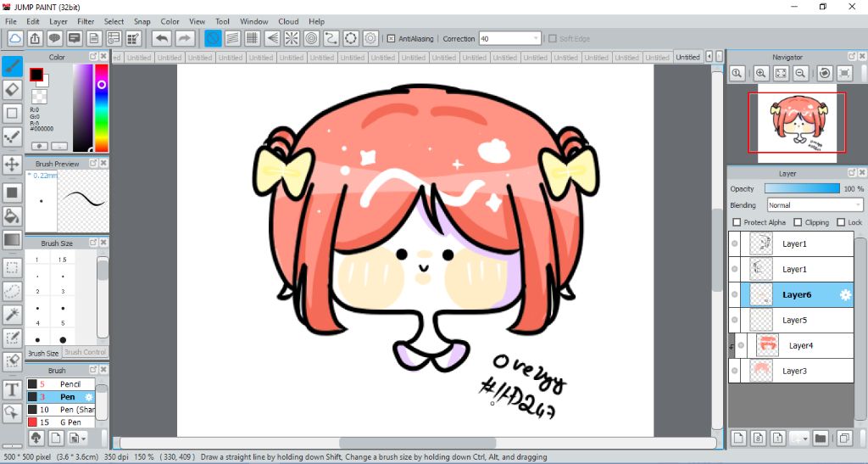Open the Correction value dropdown

pos(509,39)
